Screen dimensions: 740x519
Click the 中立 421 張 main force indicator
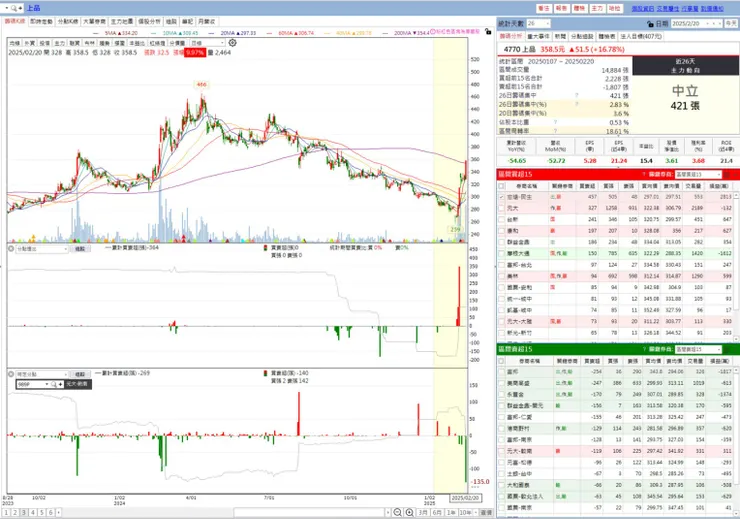(685, 98)
